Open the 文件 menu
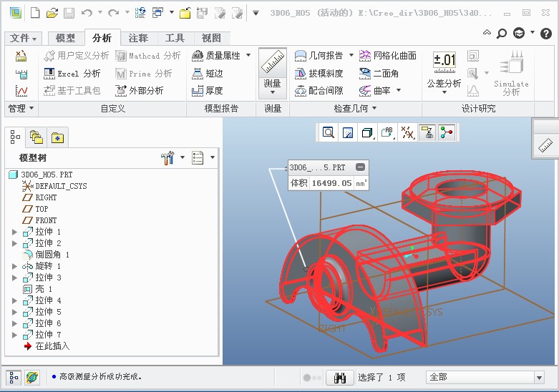The image size is (559, 392). (x=23, y=39)
